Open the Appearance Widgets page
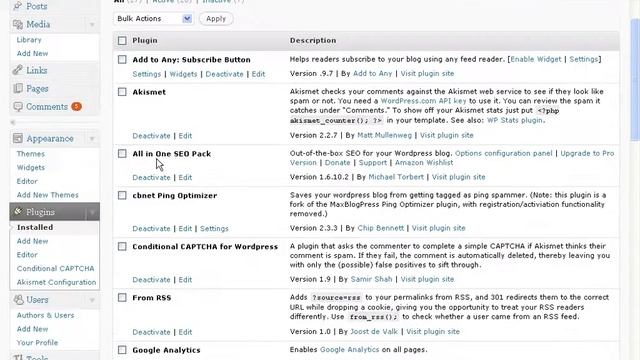Image resolution: width=640 pixels, height=360 pixels. click(31, 167)
